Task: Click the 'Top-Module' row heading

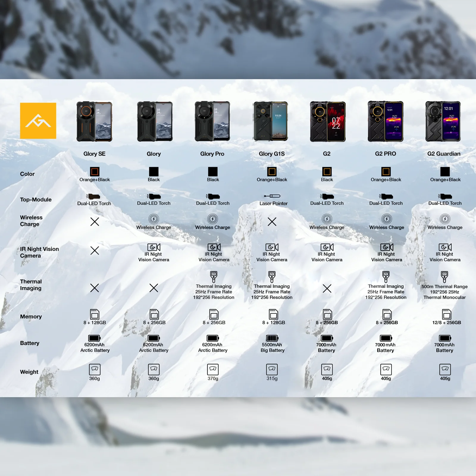Action: coord(36,200)
